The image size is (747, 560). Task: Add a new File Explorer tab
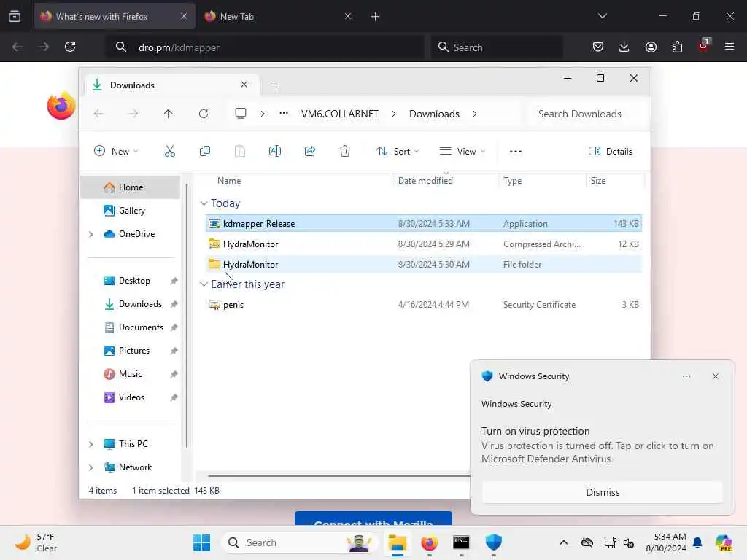pos(276,85)
